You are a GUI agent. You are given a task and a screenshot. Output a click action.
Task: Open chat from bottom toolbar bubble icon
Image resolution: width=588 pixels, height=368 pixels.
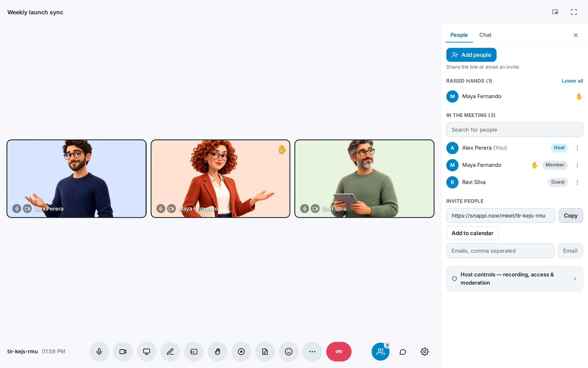403,352
